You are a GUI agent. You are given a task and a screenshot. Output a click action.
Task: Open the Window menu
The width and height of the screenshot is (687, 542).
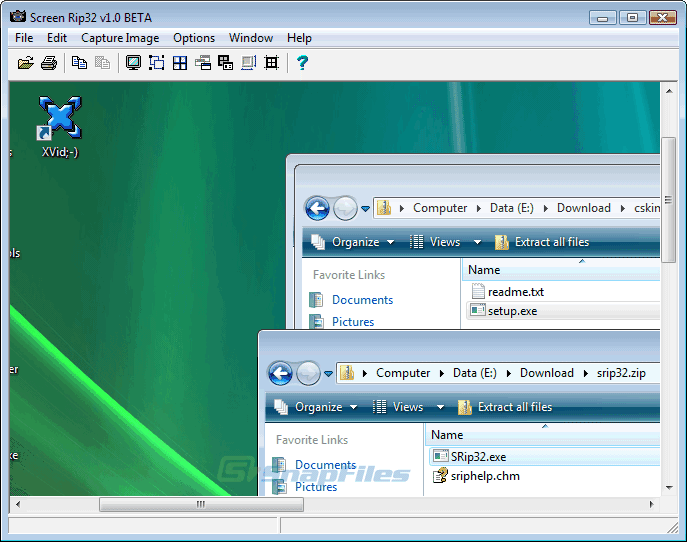tap(251, 38)
